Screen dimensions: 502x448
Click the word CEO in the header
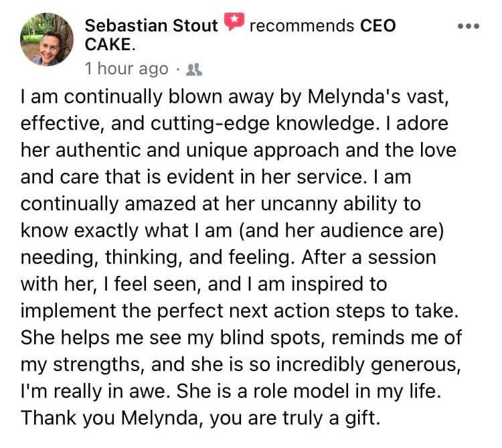(378, 26)
